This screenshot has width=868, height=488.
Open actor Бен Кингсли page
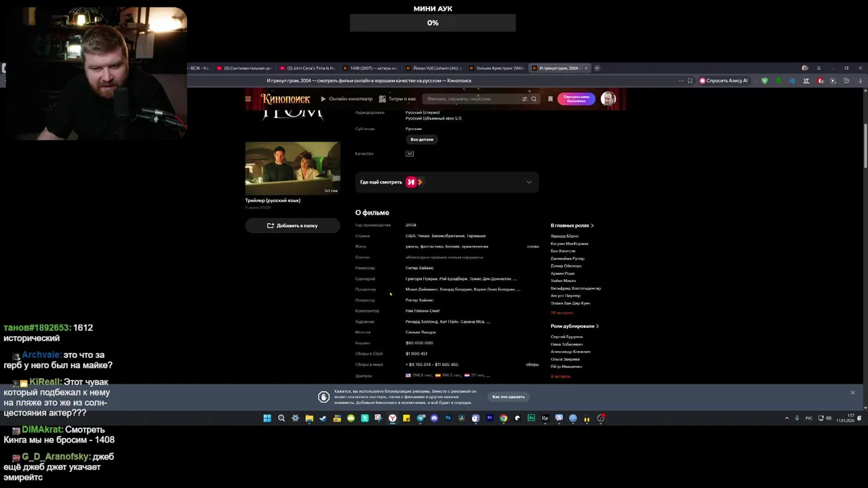(563, 251)
